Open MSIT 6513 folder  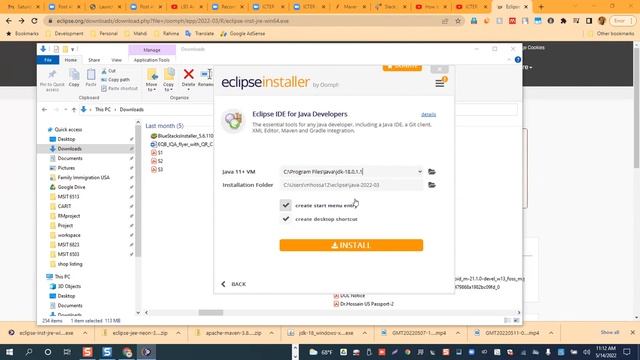click(x=68, y=197)
